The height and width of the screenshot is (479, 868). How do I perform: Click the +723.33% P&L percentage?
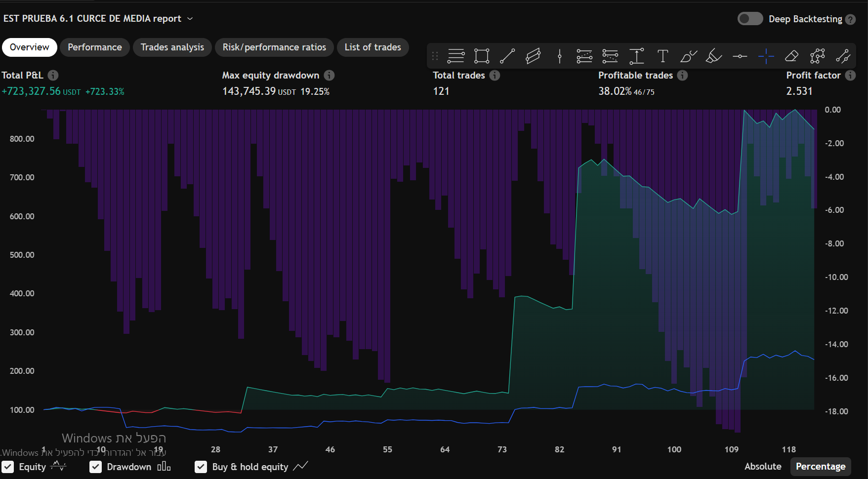(x=105, y=92)
